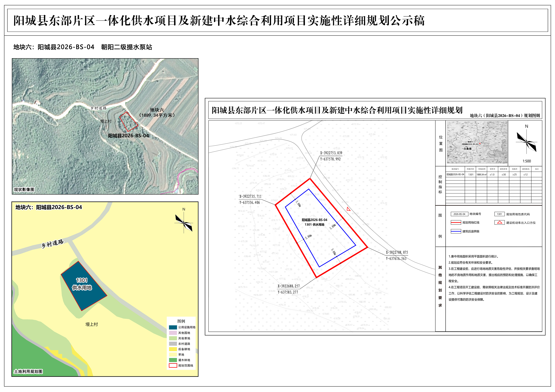This screenshot has width=555, height=392.
Task: Click the 图例 heading in the land use legend
Action: (181, 321)
